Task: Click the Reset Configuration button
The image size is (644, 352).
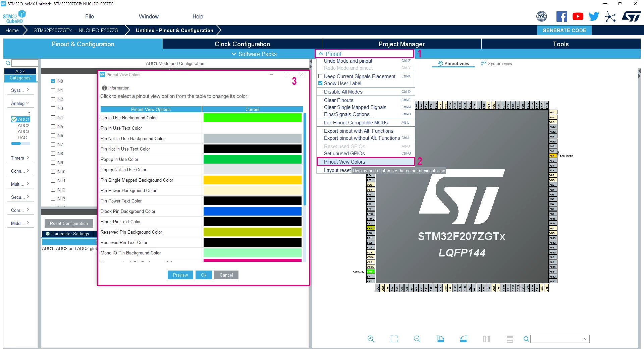Action: click(x=69, y=223)
